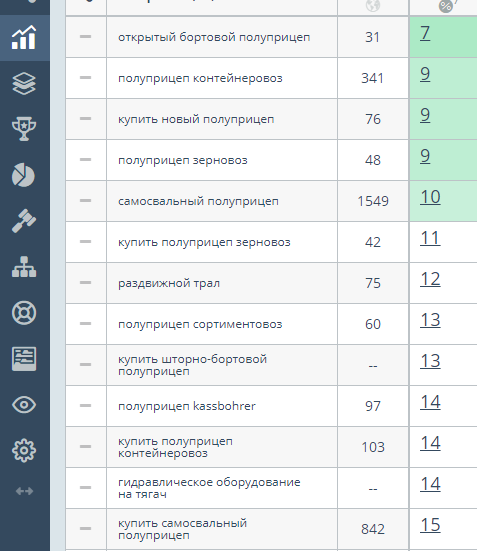Open the pie chart sidebar icon
The width and height of the screenshot is (477, 551).
(23, 175)
